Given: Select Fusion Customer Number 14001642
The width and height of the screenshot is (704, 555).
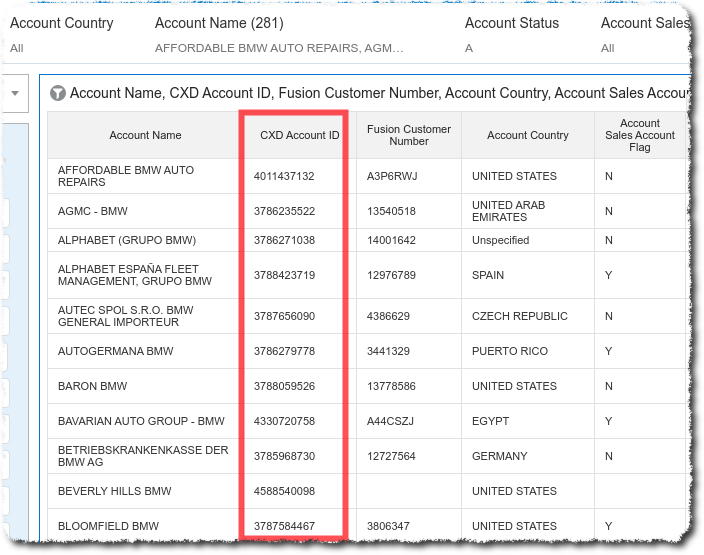Looking at the screenshot, I should click(391, 240).
